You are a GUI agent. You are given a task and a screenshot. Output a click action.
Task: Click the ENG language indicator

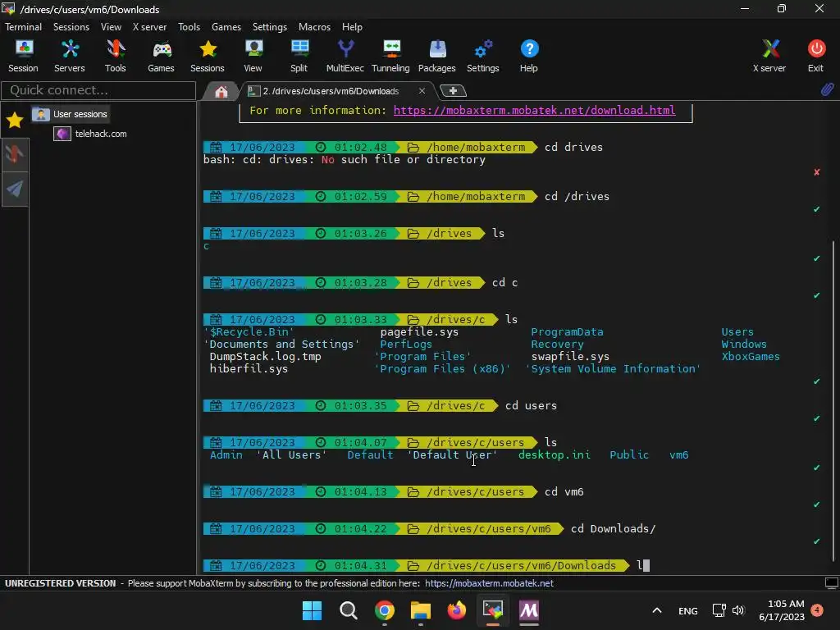click(x=688, y=610)
